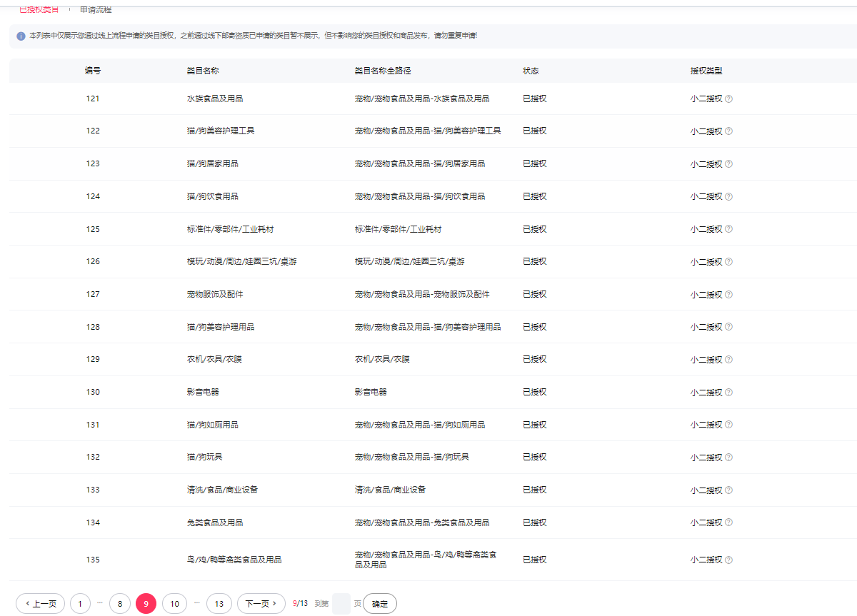The width and height of the screenshot is (857, 616).
Task: Jump to last page 13
Action: point(219,604)
